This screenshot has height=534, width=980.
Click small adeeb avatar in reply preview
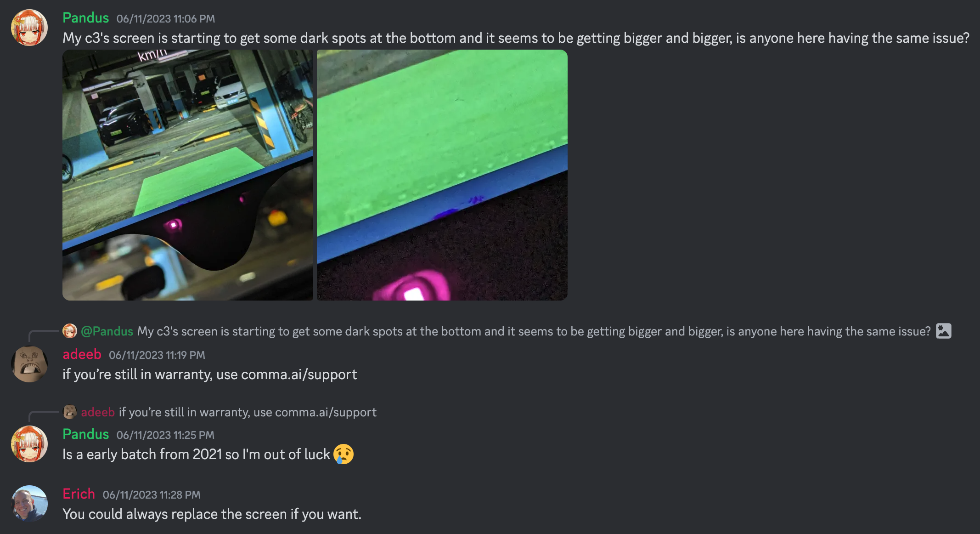coord(70,412)
